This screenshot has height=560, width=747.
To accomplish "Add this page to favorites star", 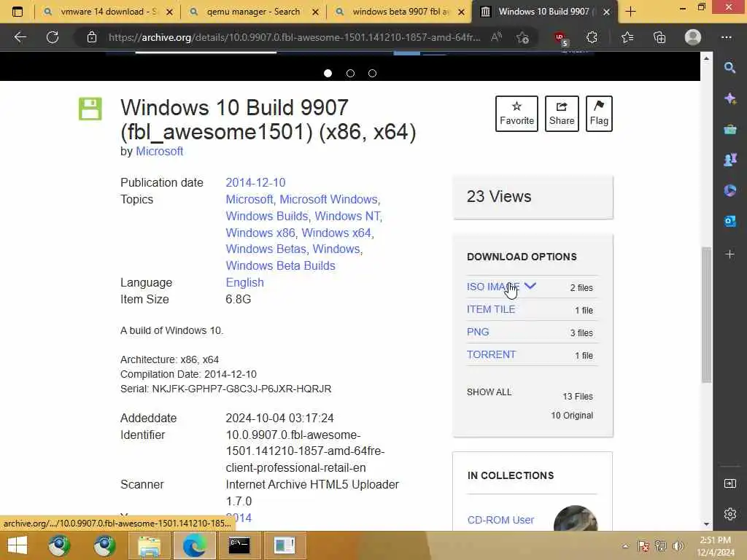I will tap(522, 37).
